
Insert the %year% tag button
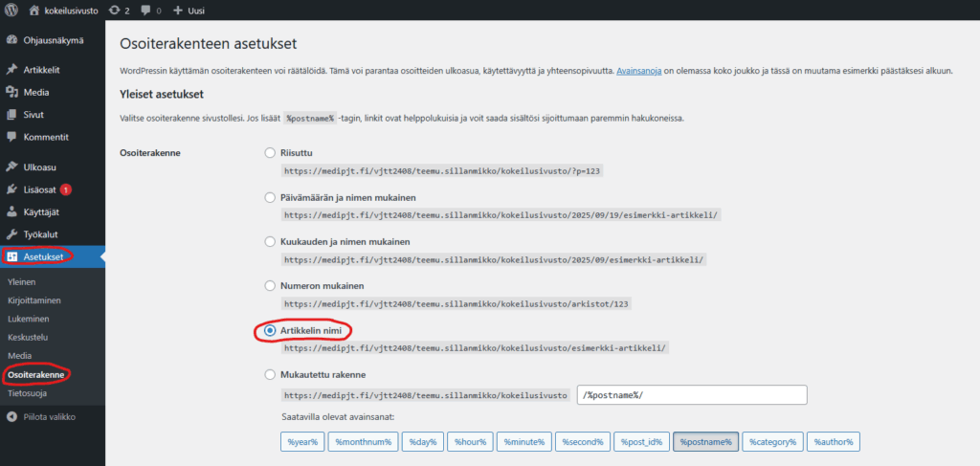302,442
